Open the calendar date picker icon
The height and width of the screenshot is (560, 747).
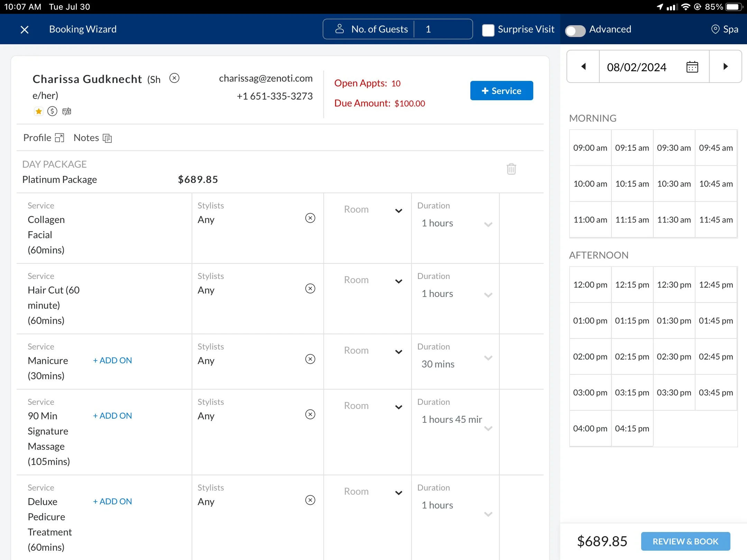(x=692, y=67)
